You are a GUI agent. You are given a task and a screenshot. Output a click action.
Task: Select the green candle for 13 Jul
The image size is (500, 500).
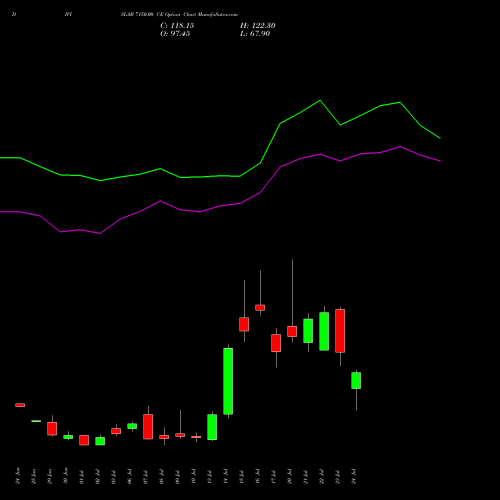click(212, 427)
